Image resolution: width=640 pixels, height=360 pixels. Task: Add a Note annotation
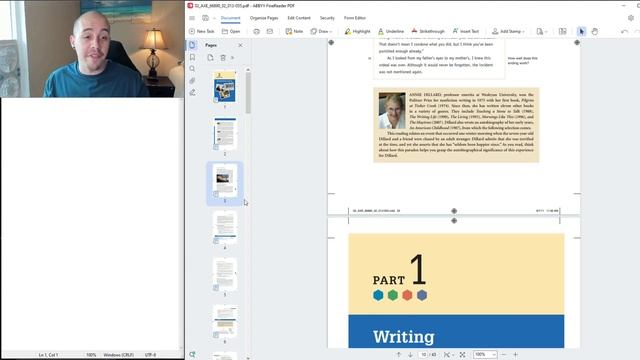click(294, 31)
